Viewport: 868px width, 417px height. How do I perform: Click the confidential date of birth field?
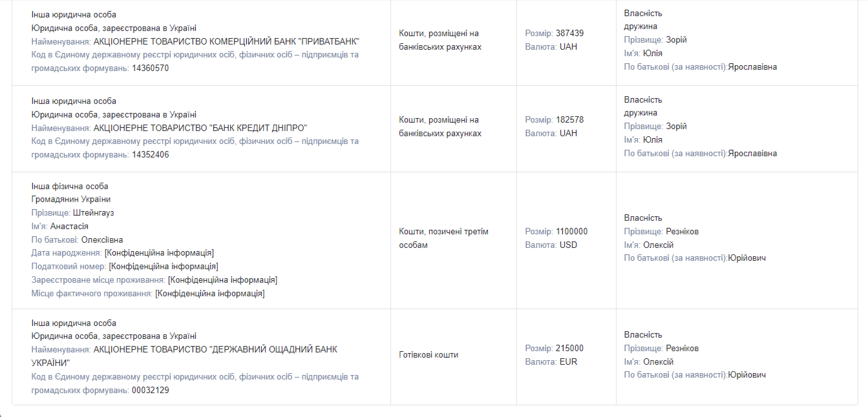159,253
